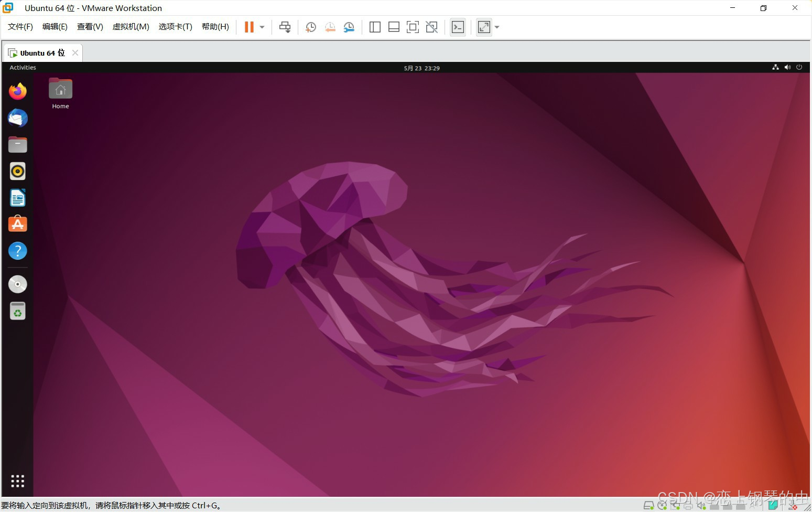Select the Home folder desktop icon
Screen dimensions: 812x512
point(61,93)
